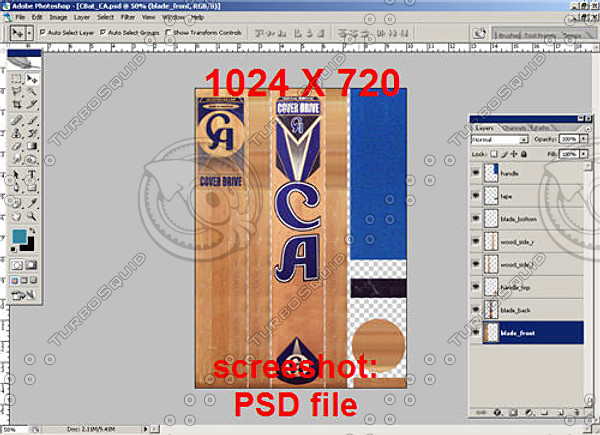Hide the handle layer via eye icon
Image resolution: width=600 pixels, height=435 pixels.
(476, 173)
